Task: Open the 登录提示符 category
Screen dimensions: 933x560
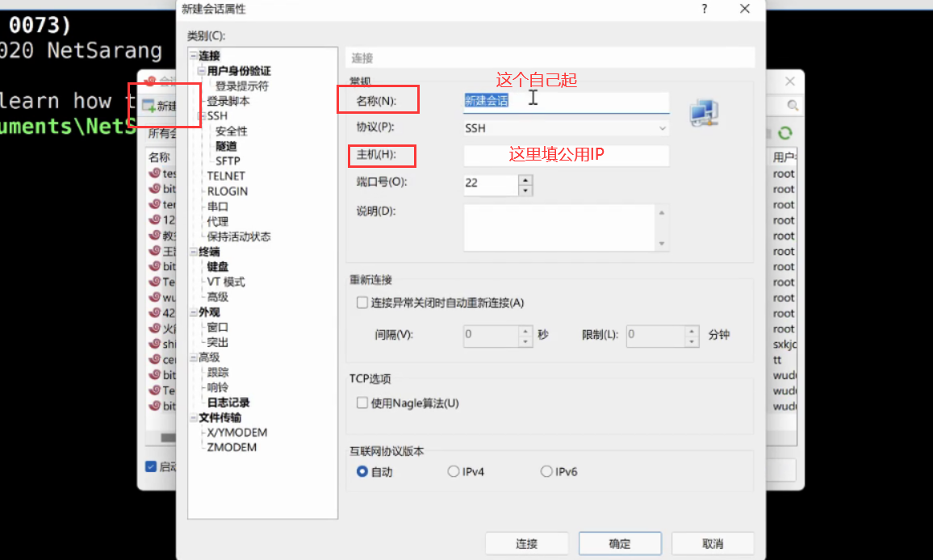Action: point(241,86)
